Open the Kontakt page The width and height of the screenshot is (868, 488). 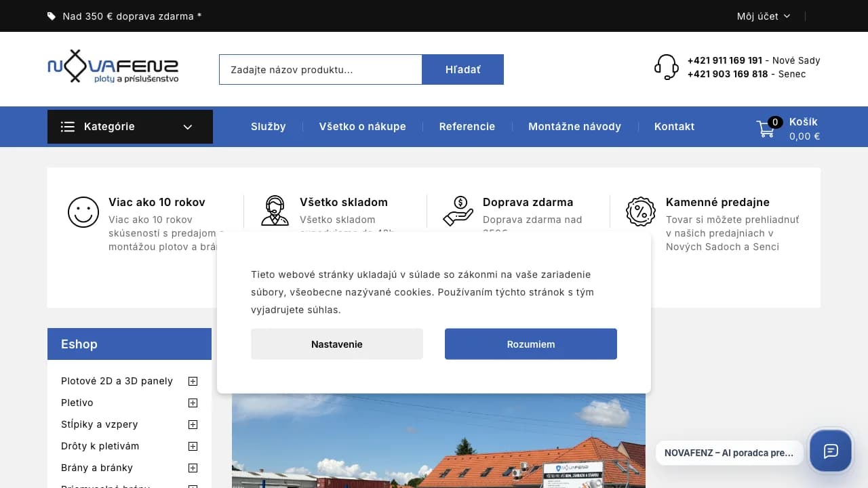[674, 127]
